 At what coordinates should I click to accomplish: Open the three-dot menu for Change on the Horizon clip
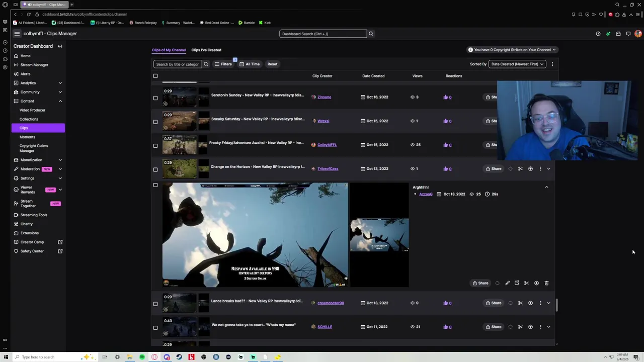[540, 169]
